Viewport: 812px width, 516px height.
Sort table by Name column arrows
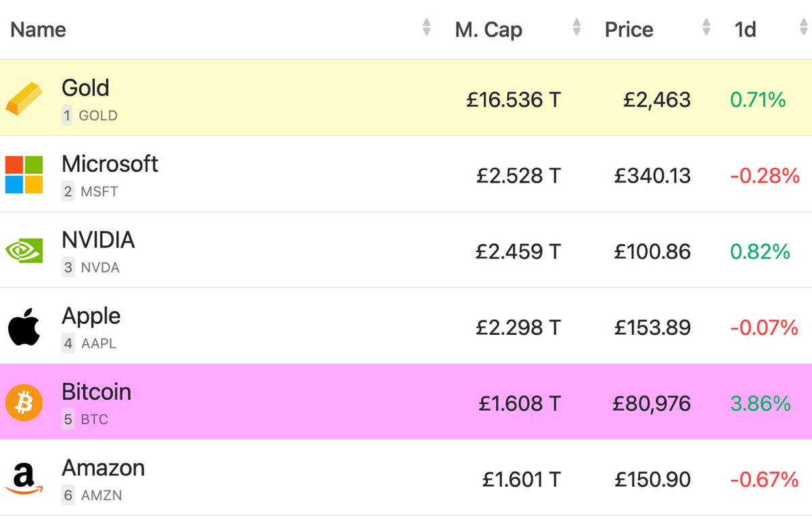[426, 28]
